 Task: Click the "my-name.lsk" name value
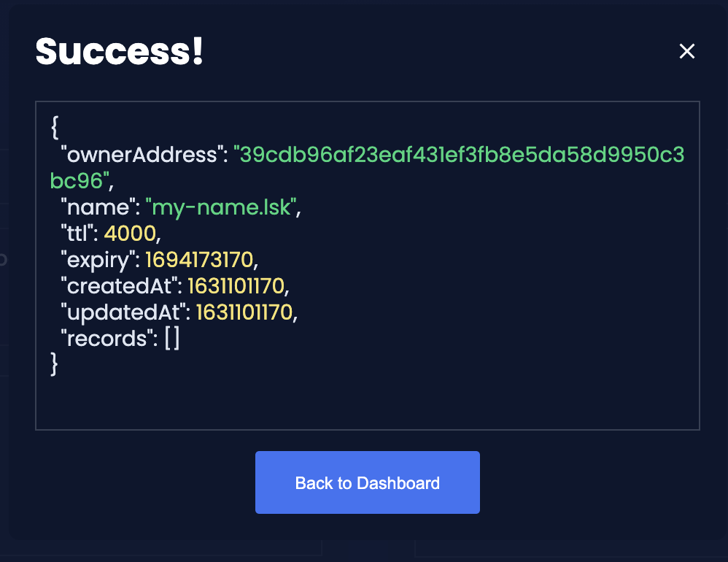click(x=221, y=207)
